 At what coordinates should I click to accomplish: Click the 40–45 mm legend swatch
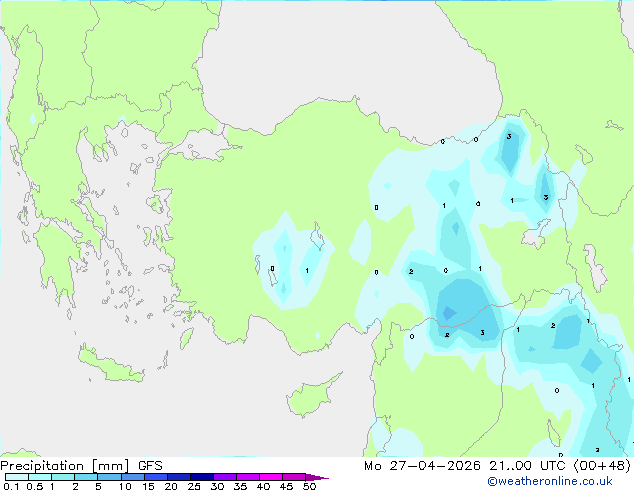click(x=271, y=477)
